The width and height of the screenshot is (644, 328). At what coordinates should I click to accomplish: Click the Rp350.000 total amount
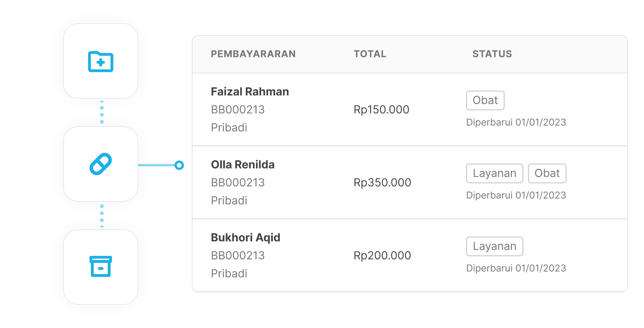[x=382, y=182]
